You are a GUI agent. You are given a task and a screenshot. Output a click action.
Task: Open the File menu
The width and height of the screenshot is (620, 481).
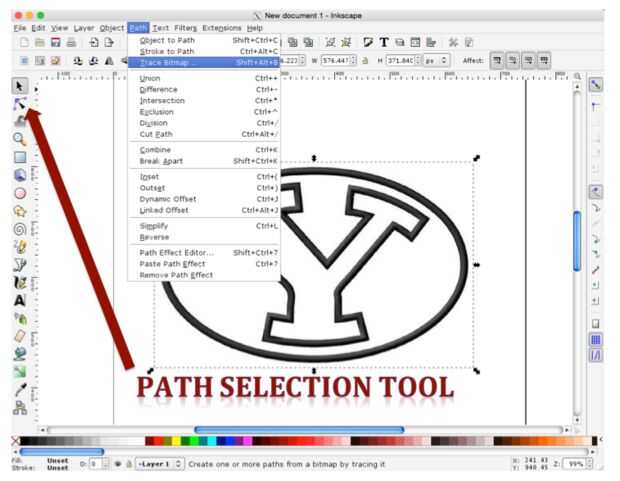(20, 28)
